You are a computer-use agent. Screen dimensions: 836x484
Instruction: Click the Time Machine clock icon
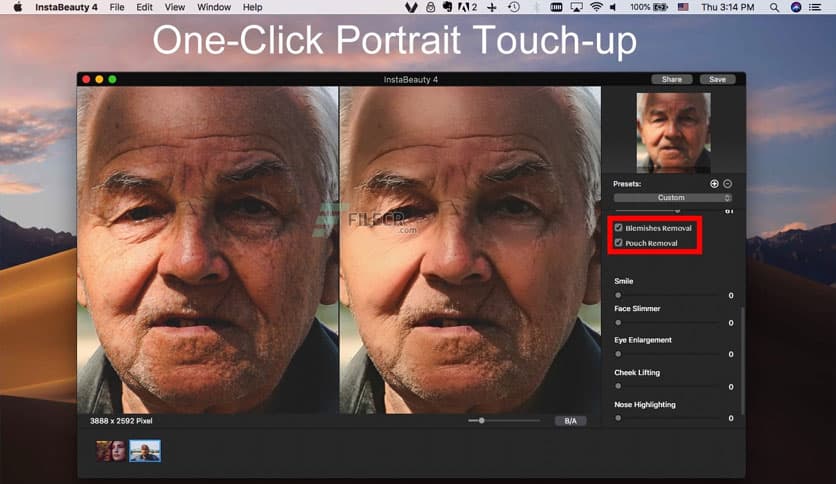coord(514,7)
